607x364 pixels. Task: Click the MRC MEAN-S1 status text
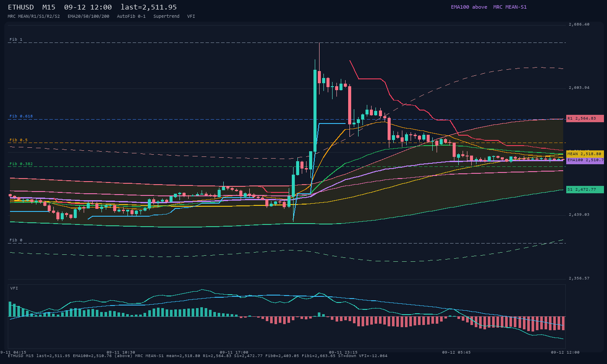pos(510,7)
